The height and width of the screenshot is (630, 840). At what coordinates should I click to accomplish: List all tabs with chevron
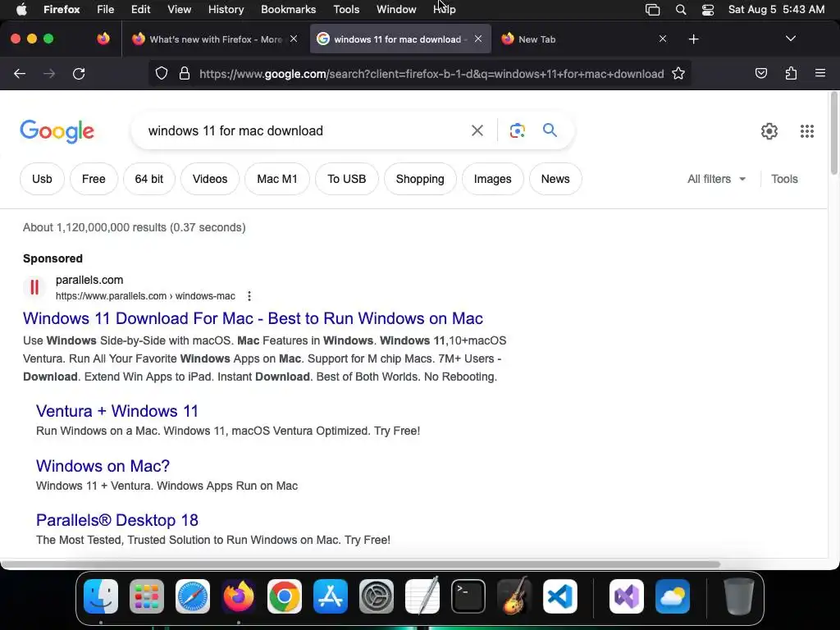coord(790,39)
